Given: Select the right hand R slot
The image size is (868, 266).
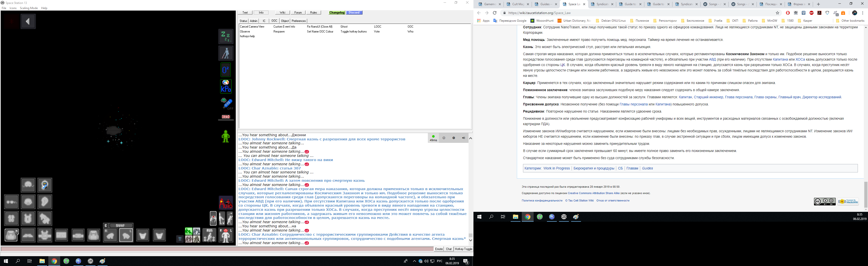Looking at the screenshot, I should tap(110, 235).
